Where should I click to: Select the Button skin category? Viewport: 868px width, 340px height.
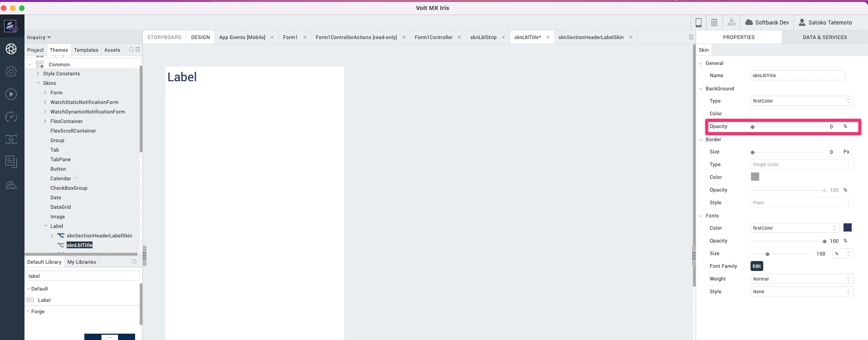pos(58,169)
